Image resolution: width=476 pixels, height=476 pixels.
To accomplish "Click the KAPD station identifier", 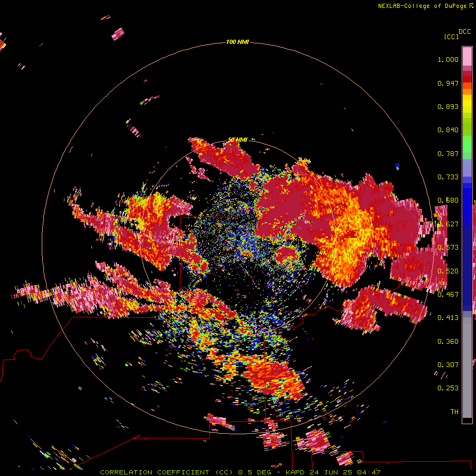I will (295, 472).
